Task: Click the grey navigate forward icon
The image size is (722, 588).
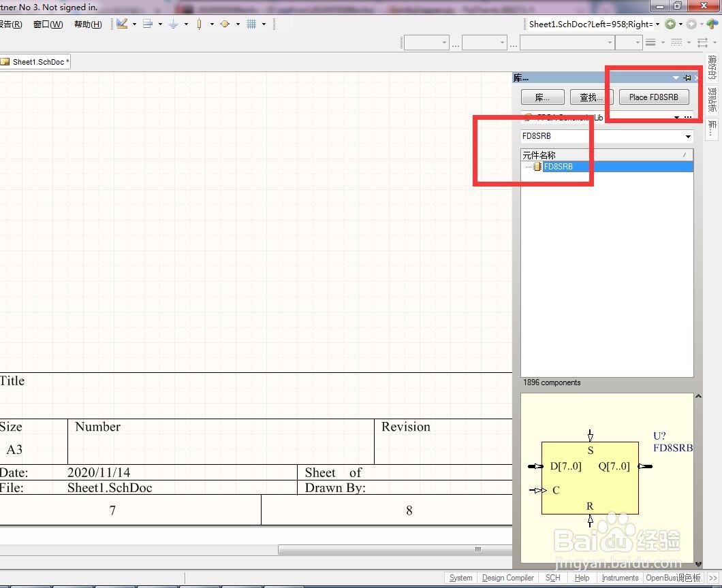Action: coord(691,24)
